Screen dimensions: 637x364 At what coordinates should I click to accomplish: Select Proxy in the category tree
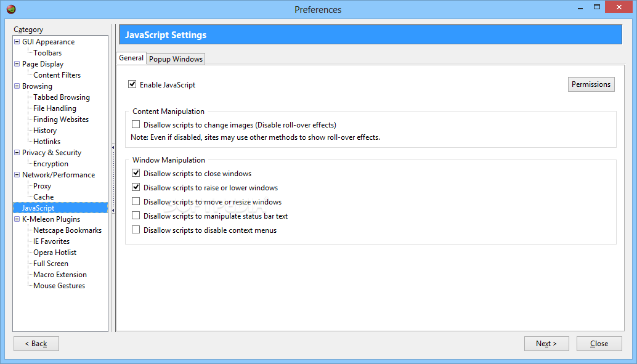[42, 186]
